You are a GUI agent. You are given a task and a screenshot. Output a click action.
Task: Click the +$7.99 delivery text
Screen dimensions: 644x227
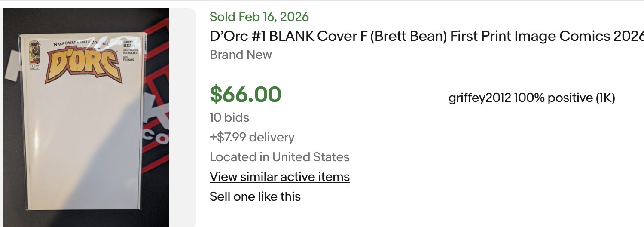pos(252,138)
